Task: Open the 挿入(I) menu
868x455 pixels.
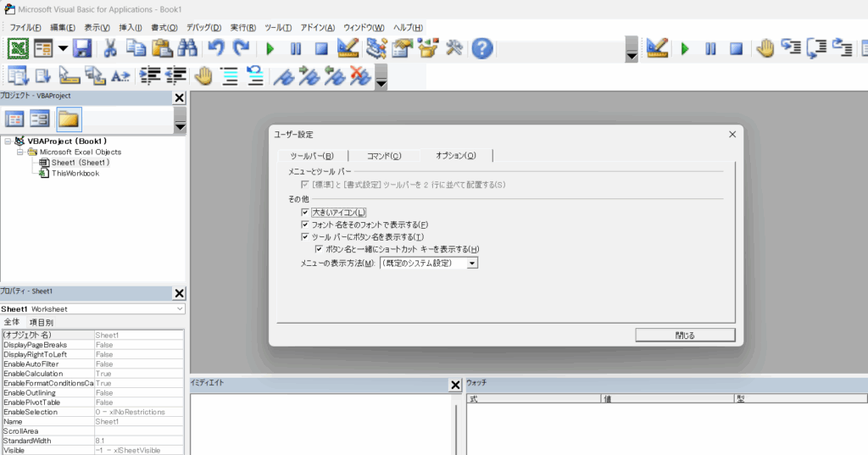Action: coord(130,28)
